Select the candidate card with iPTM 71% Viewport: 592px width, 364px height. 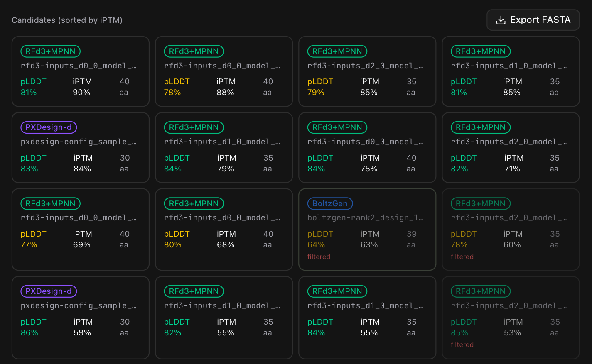click(511, 147)
